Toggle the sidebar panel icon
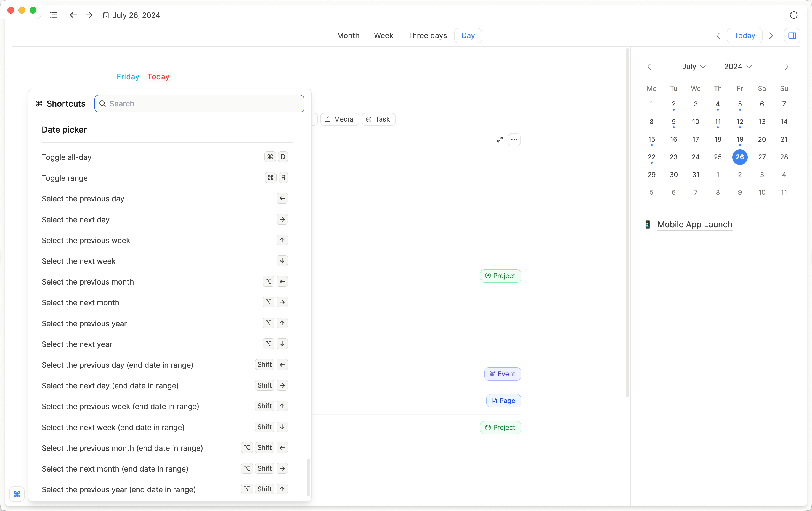Viewport: 812px width, 511px height. pos(792,35)
